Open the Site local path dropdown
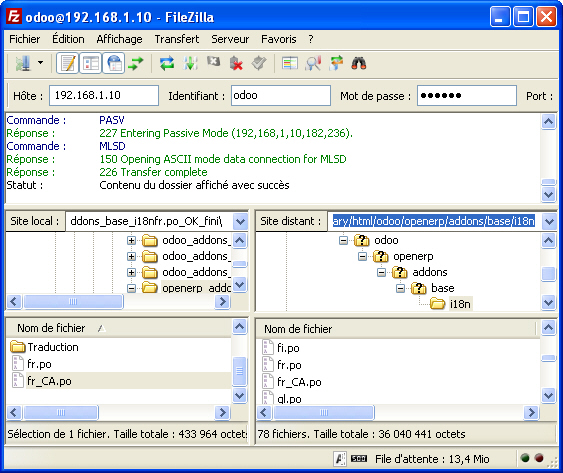This screenshot has width=563, height=473. click(240, 221)
